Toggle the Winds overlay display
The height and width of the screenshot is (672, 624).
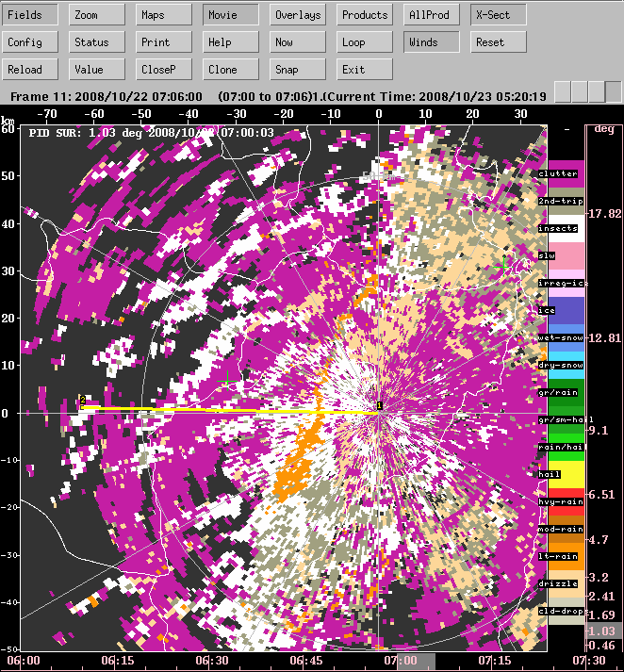point(432,42)
